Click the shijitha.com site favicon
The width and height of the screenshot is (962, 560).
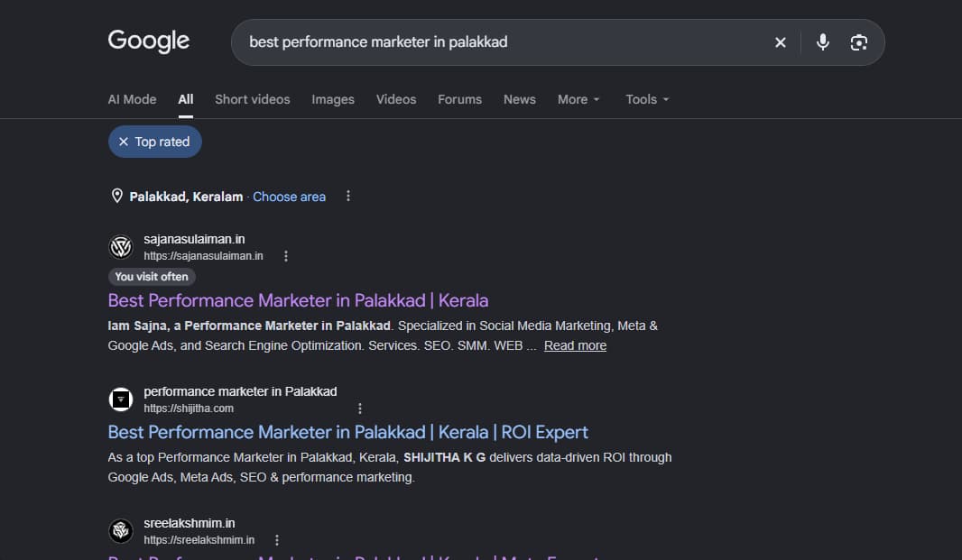pyautogui.click(x=121, y=399)
